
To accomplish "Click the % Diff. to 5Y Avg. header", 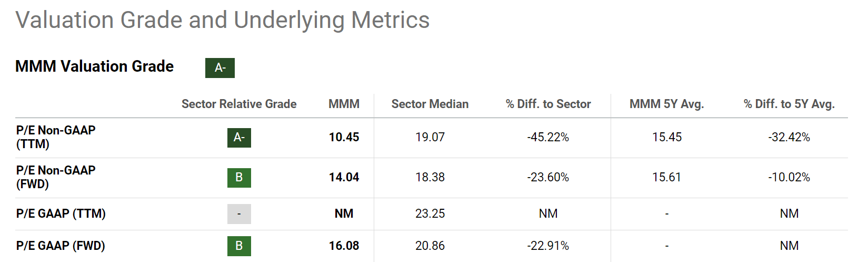I will tap(789, 104).
